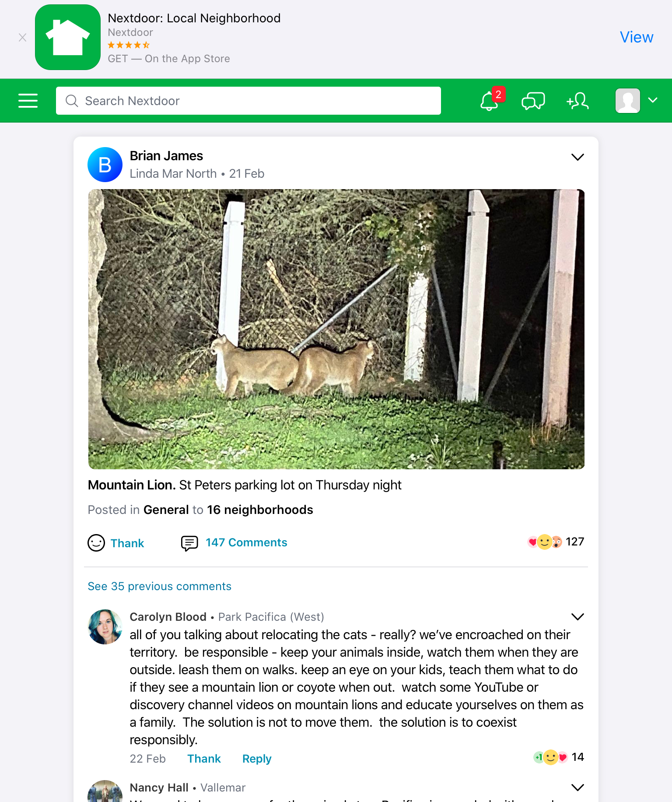Click View in the app banner
Viewport: 672px width, 802px height.
tap(636, 38)
